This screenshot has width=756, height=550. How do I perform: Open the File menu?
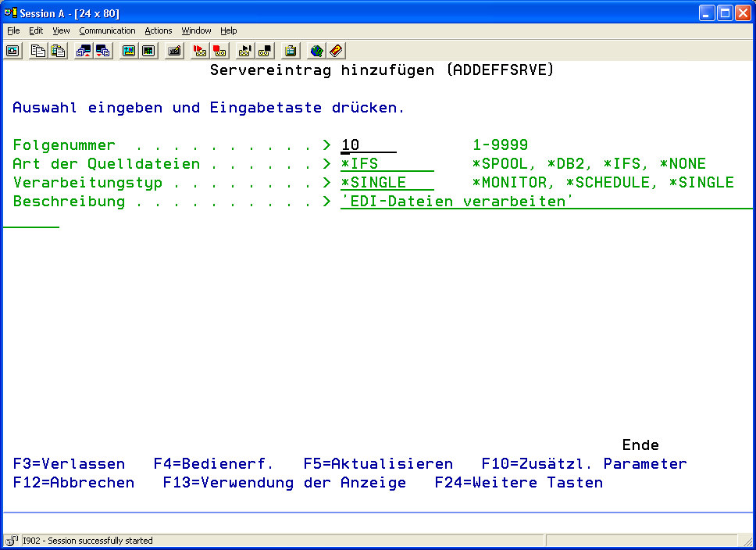click(13, 30)
